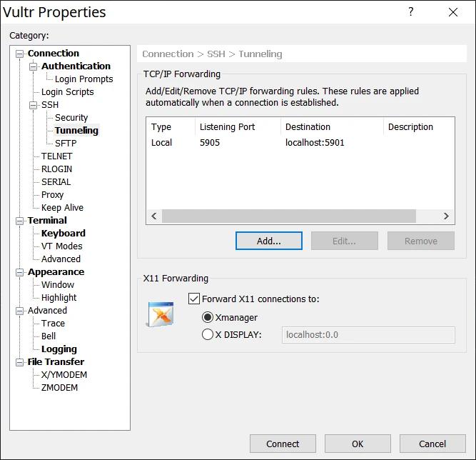Click the scroll right arrow in forwarding list
Screen dimensions: 476x460
coord(446,216)
